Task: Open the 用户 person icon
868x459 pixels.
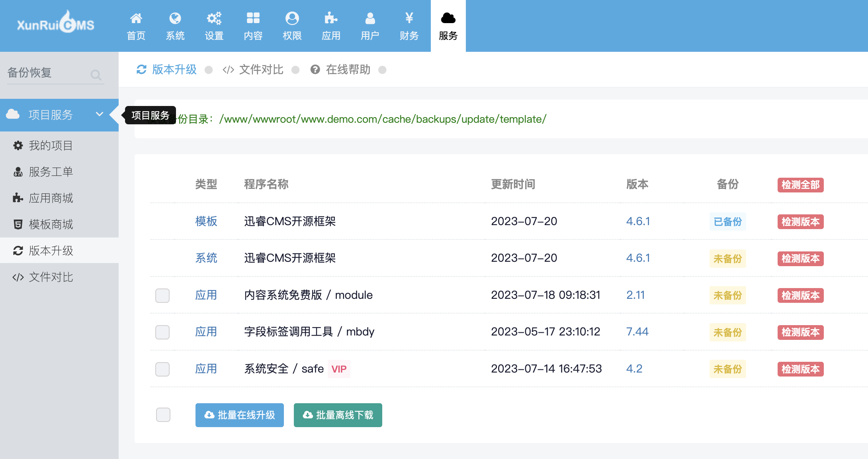Action: coord(370,18)
